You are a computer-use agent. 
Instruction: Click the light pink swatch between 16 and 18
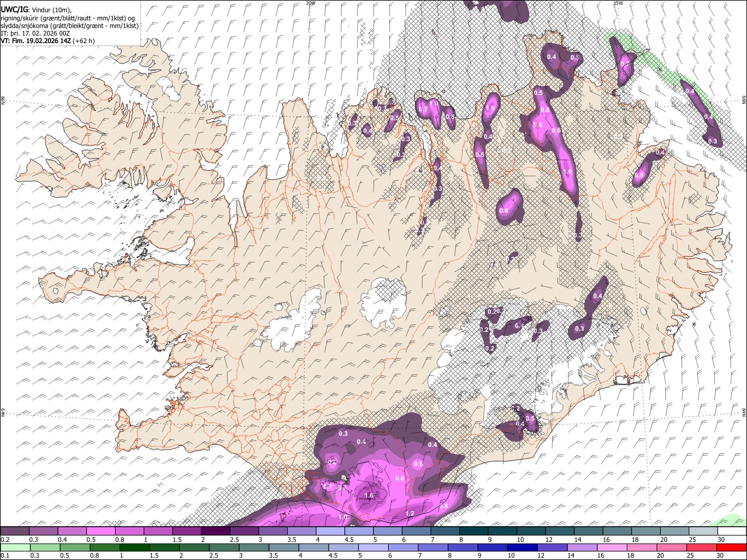[612, 547]
